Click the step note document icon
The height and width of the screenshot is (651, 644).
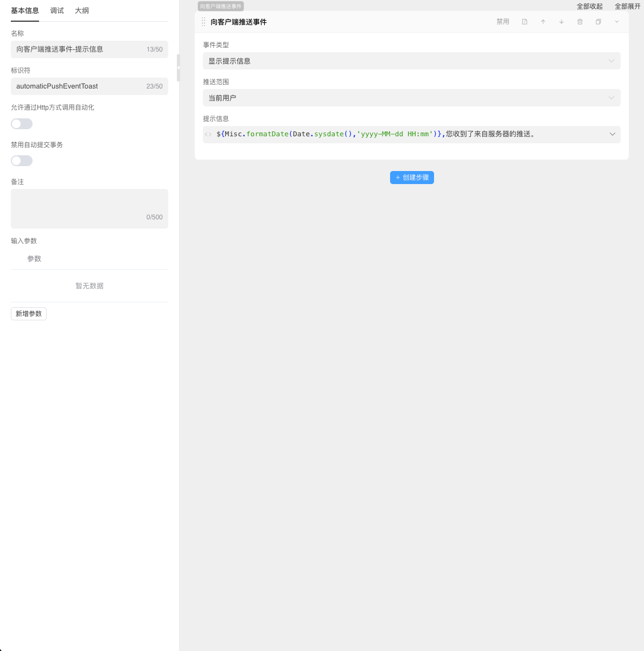525,22
